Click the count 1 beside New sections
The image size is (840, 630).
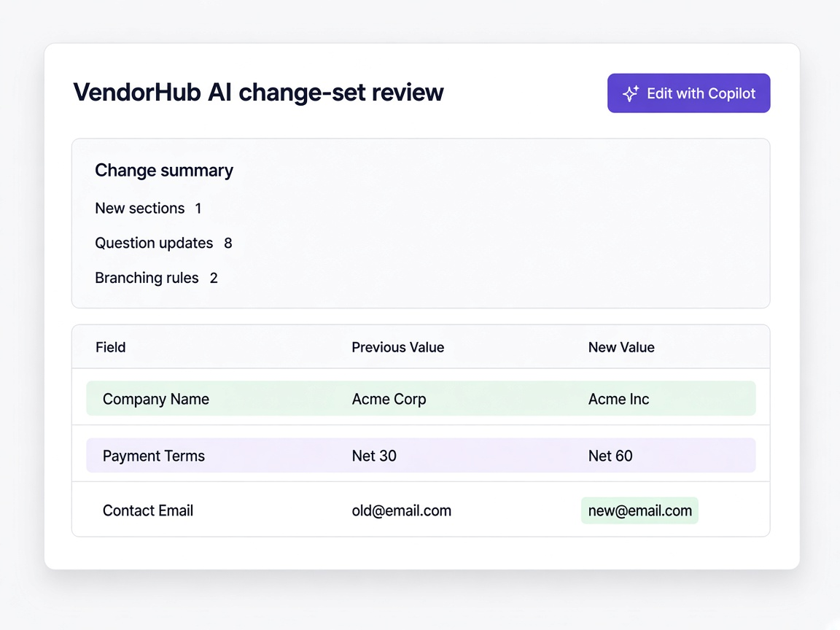click(x=198, y=209)
